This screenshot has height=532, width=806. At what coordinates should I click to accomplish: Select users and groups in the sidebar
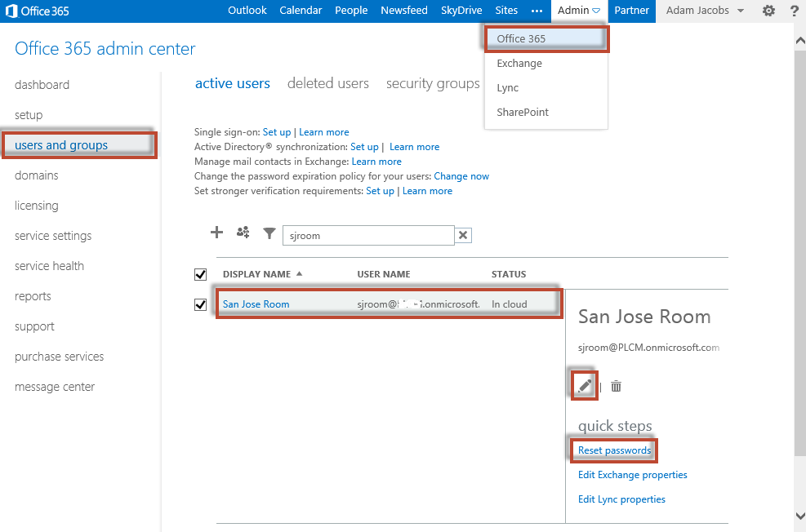[x=61, y=145]
